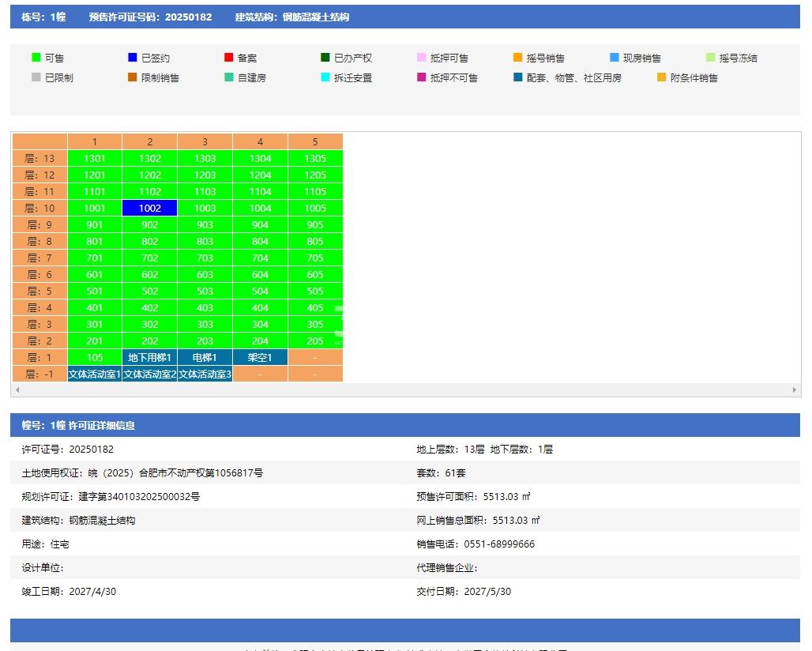The height and width of the screenshot is (651, 812).
Task: Click 销售电话: 0551-68999666
Action: pyautogui.click(x=476, y=544)
